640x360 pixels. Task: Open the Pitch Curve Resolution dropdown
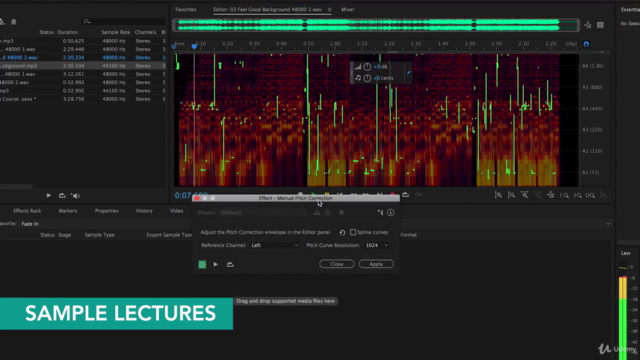pos(376,245)
